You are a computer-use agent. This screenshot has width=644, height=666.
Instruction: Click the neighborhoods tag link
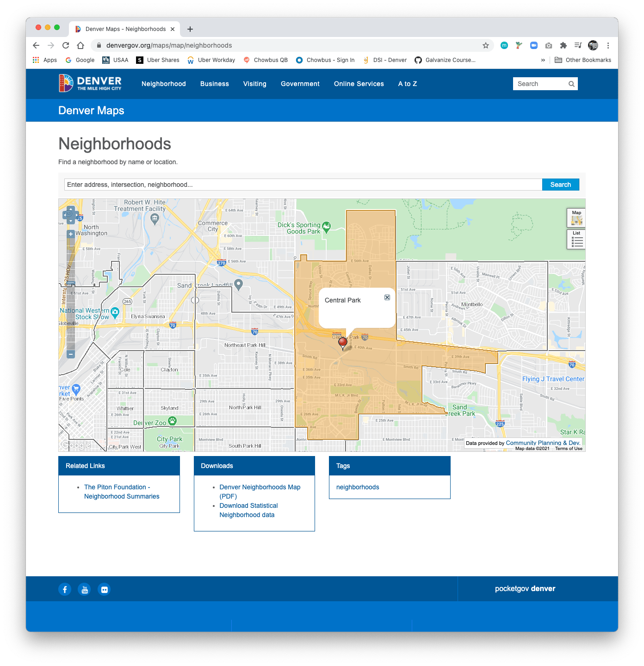(358, 487)
